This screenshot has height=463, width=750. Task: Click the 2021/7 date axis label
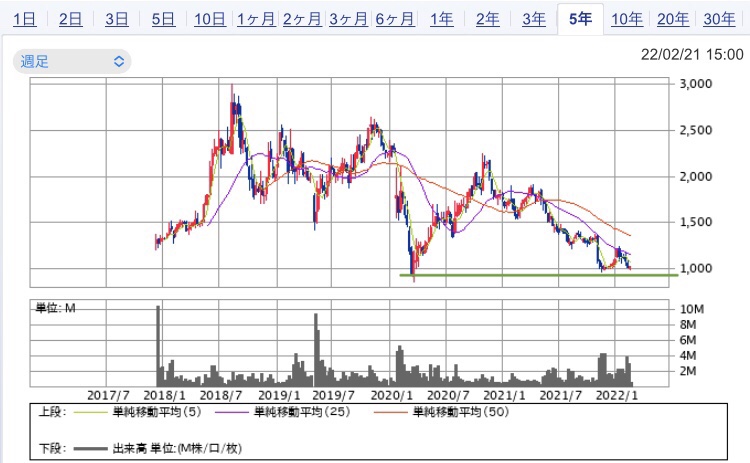pyautogui.click(x=561, y=396)
